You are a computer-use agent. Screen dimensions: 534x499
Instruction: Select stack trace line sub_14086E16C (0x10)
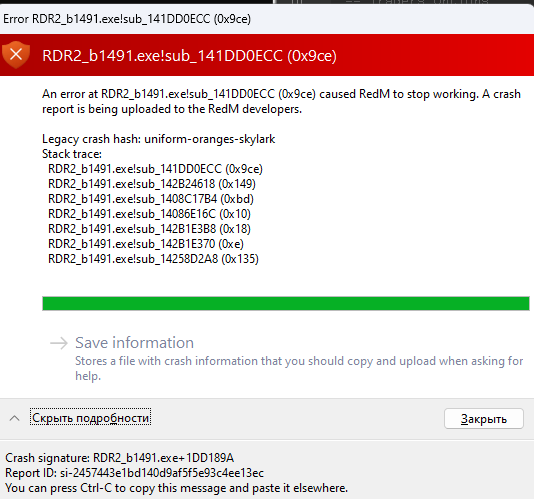coord(150,214)
